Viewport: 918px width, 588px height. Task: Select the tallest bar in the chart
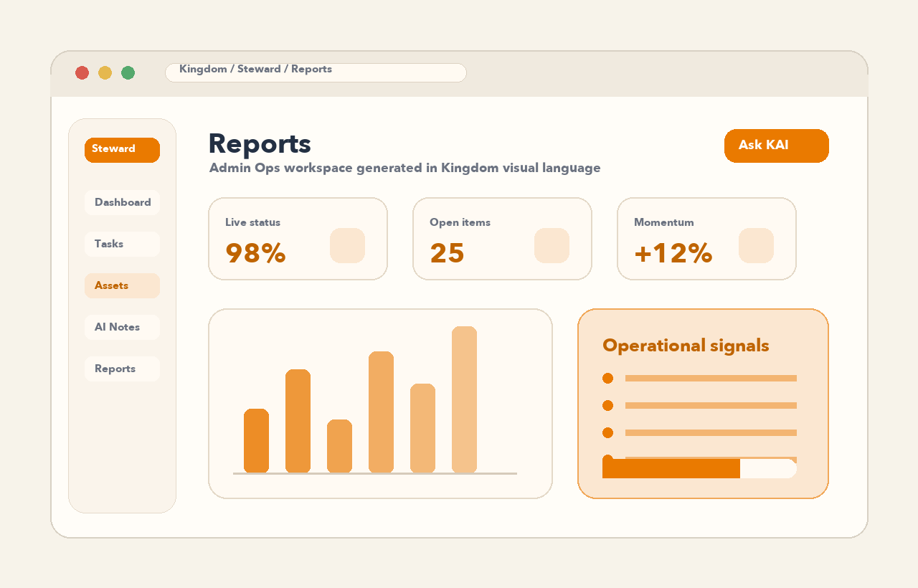pos(464,399)
